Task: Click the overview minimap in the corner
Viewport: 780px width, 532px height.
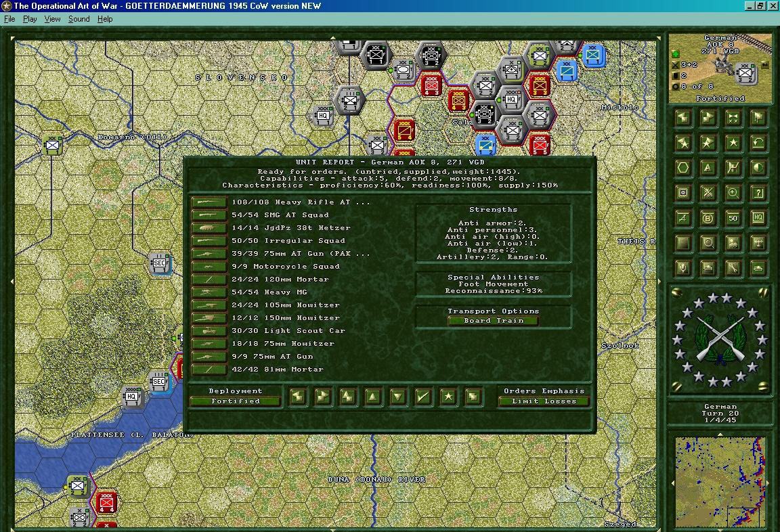Action: click(x=720, y=482)
